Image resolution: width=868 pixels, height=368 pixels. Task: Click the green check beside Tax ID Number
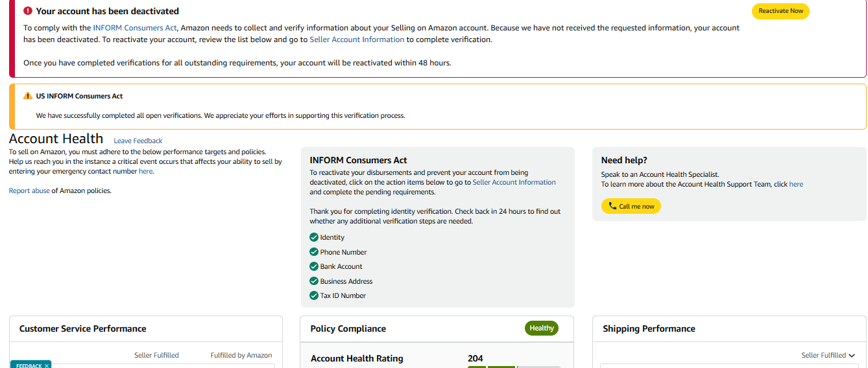coord(314,295)
